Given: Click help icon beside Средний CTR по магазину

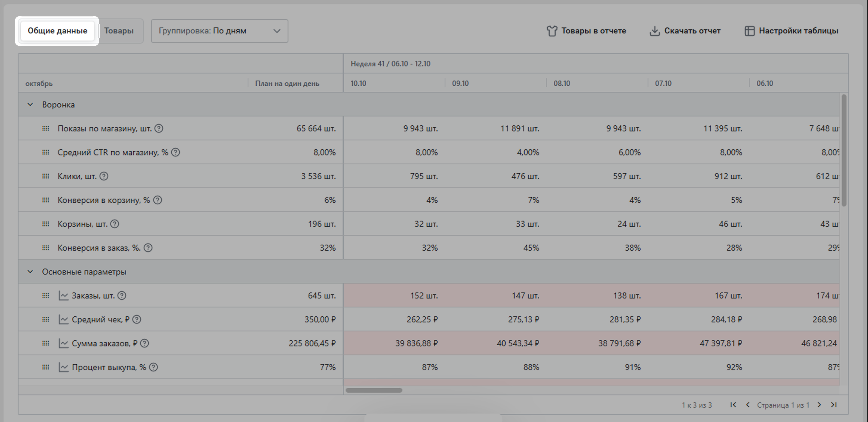Looking at the screenshot, I should [175, 152].
